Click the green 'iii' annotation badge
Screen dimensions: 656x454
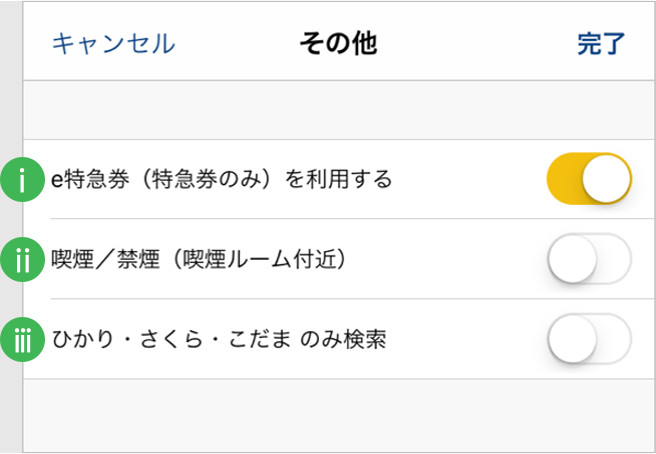(x=22, y=339)
